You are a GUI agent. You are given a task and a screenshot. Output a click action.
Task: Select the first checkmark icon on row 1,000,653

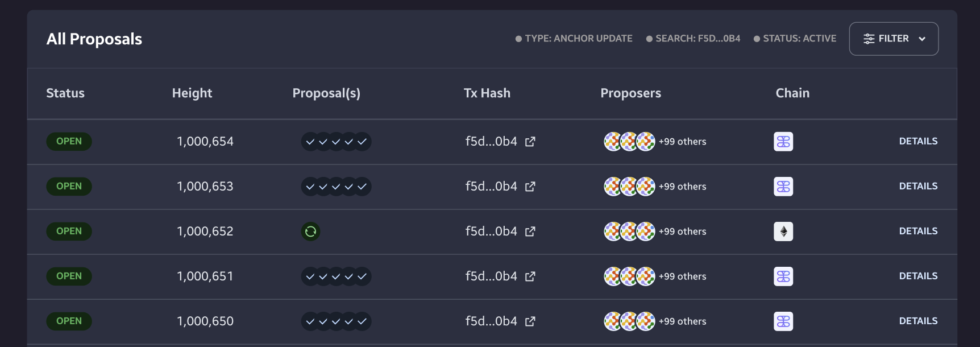pyautogui.click(x=309, y=186)
